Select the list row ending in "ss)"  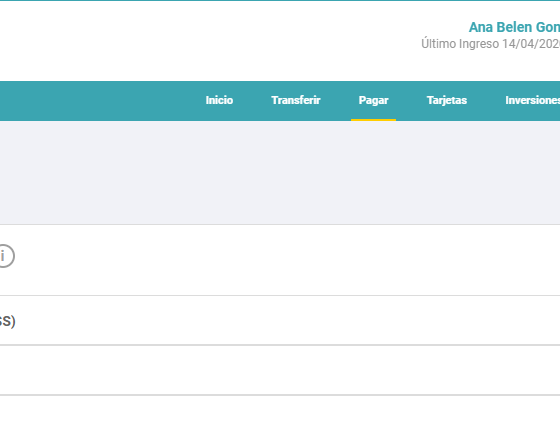click(280, 320)
